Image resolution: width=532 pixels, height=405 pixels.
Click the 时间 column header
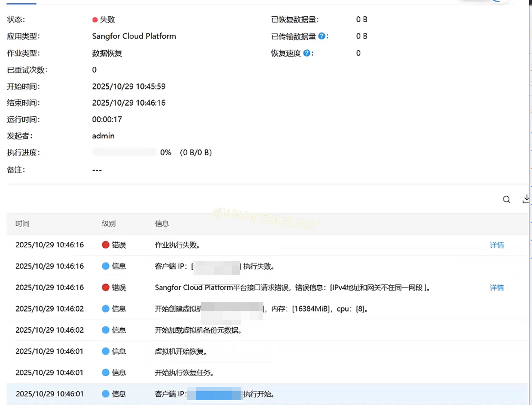tap(22, 224)
